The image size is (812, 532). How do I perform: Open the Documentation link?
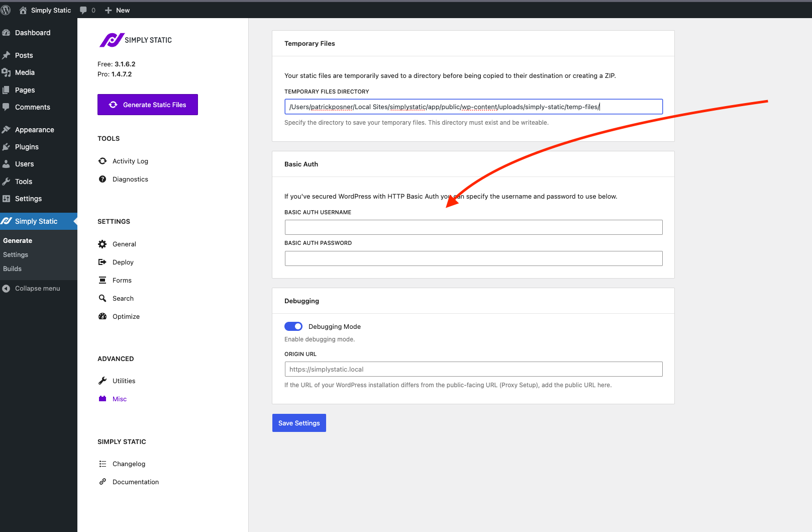pos(136,482)
